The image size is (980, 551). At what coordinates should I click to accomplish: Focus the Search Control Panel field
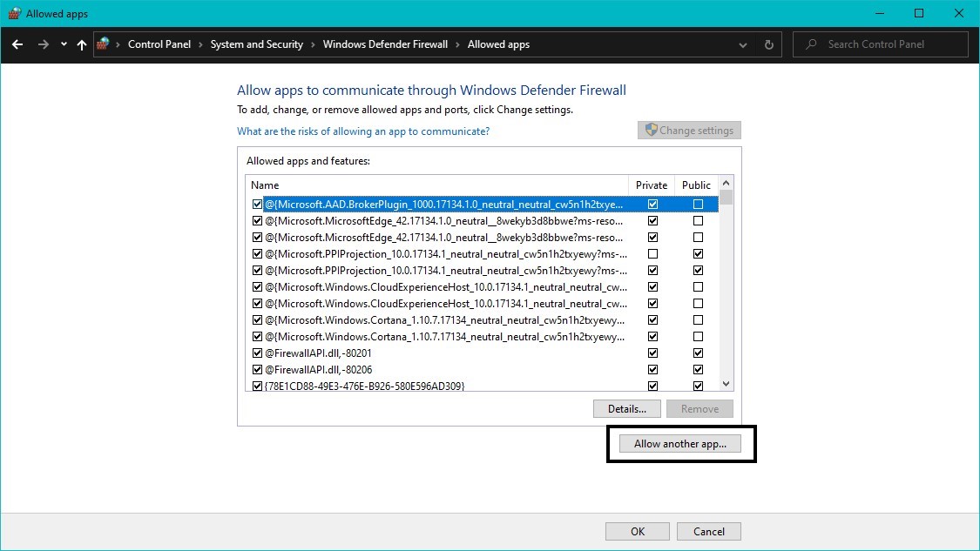click(881, 44)
